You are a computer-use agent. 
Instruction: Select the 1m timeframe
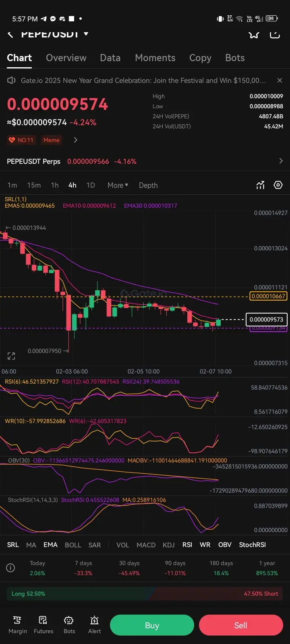12,185
